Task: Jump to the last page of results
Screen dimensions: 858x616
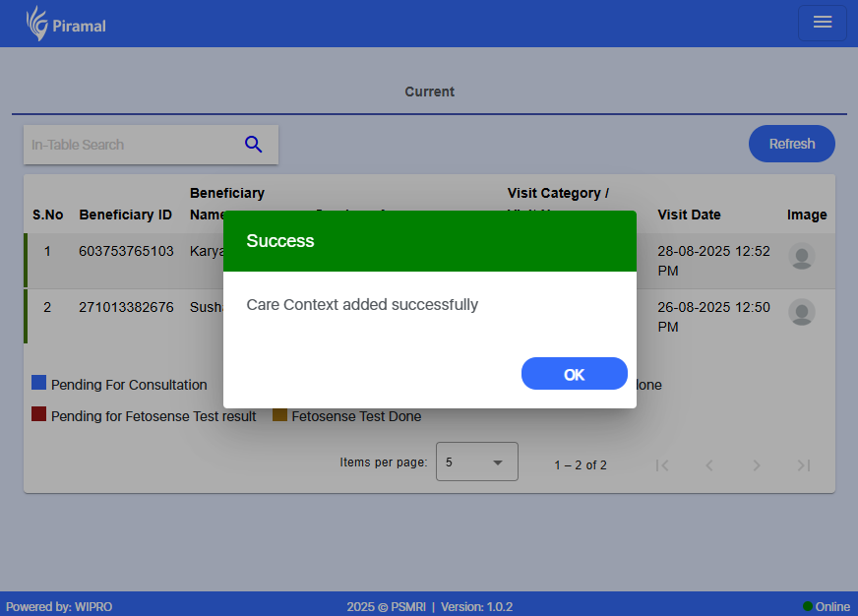Action: (804, 465)
